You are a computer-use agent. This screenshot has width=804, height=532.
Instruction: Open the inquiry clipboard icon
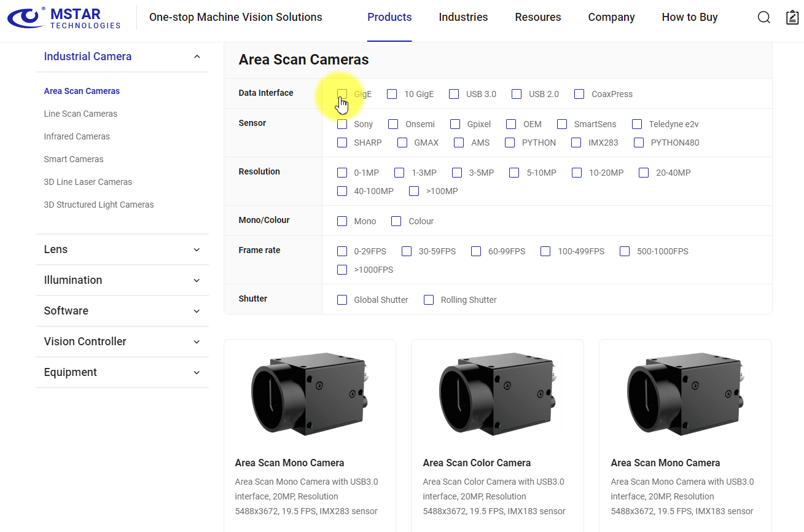792,17
